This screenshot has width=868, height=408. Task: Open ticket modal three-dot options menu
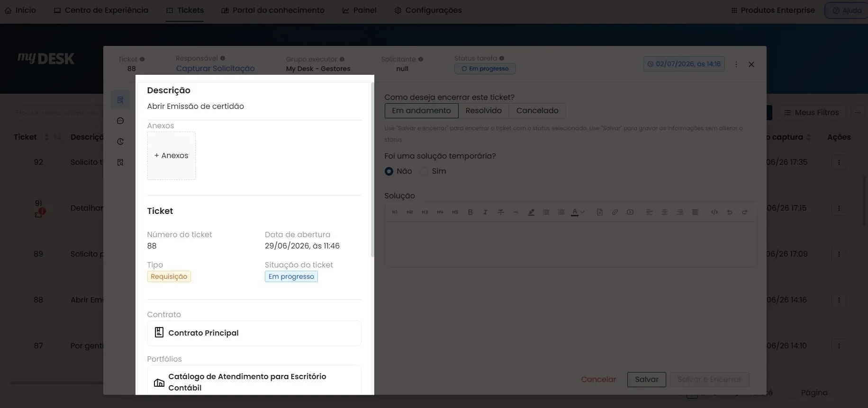point(736,64)
